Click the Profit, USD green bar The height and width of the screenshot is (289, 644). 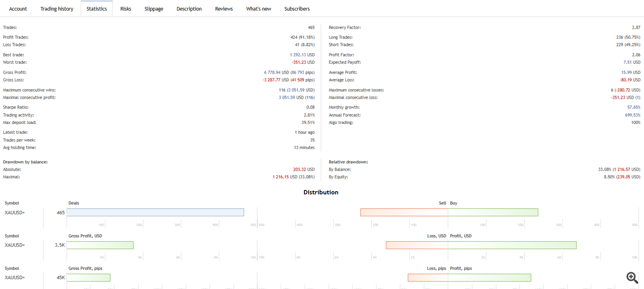point(512,245)
